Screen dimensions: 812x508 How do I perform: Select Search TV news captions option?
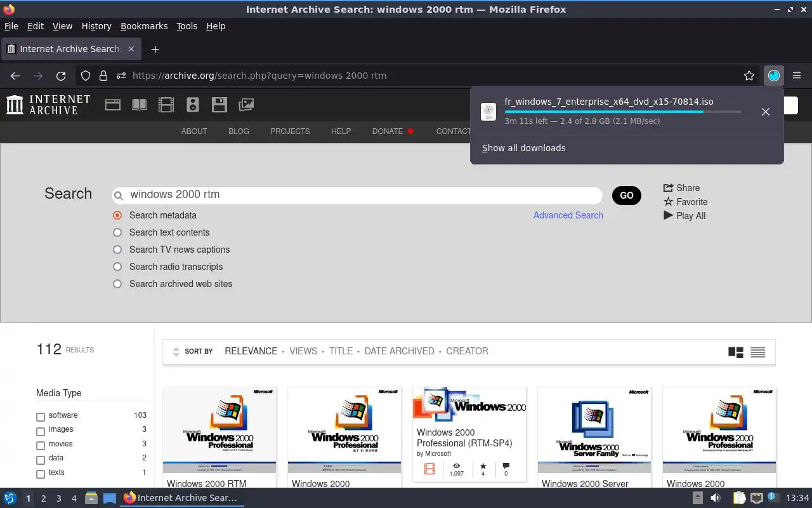[117, 250]
